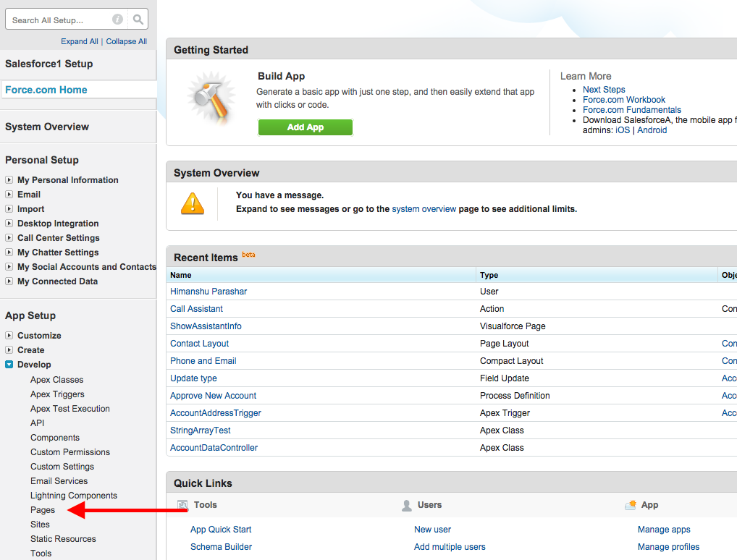737x560 pixels.
Task: Open Next Steps link
Action: [604, 89]
